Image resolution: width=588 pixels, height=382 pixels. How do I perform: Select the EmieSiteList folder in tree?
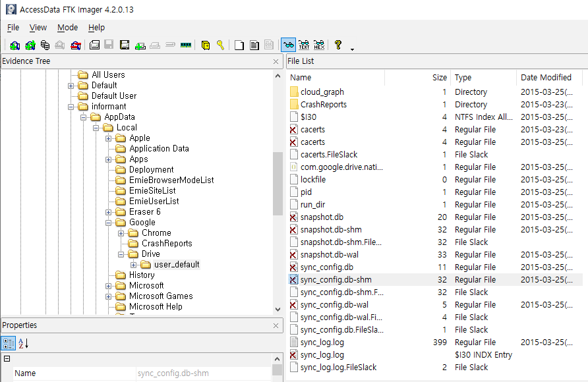[x=152, y=190]
